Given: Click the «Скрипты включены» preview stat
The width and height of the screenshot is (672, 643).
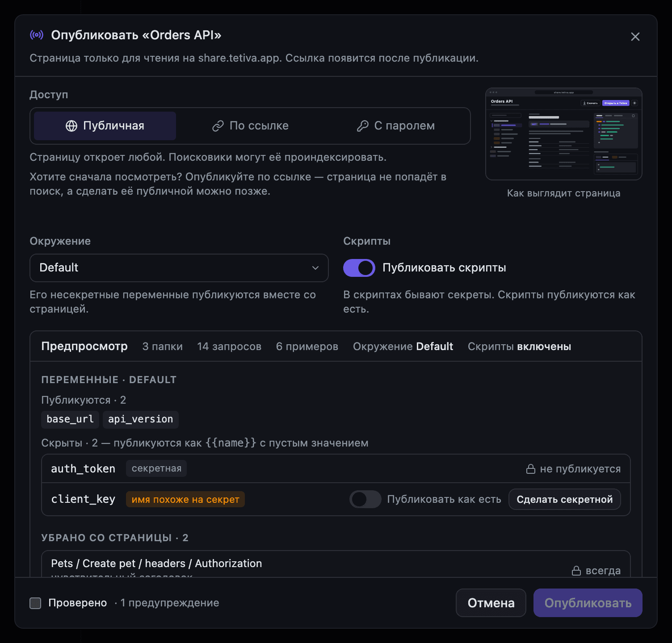Looking at the screenshot, I should tap(519, 347).
